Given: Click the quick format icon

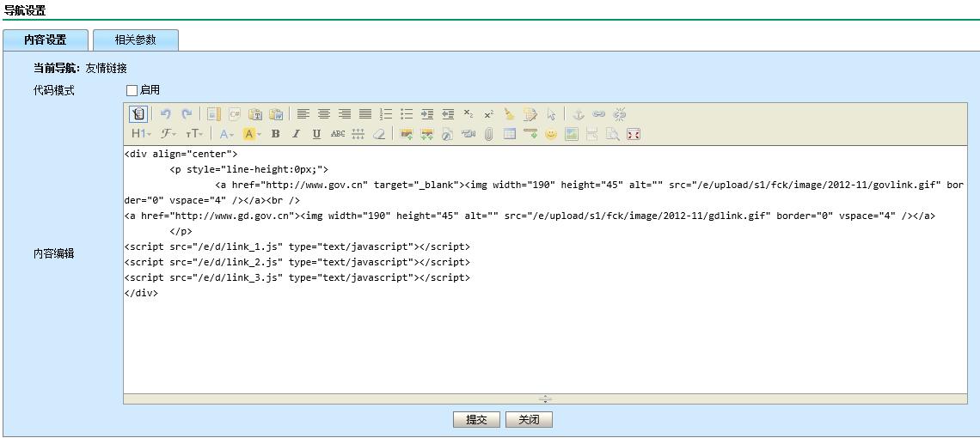Looking at the screenshot, I should (x=530, y=113).
